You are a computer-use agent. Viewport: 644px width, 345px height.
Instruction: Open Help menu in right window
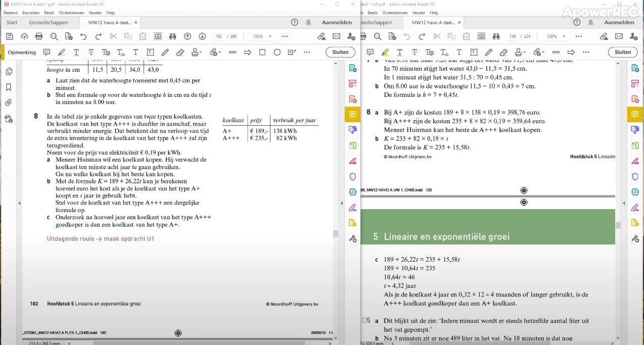[x=434, y=13]
